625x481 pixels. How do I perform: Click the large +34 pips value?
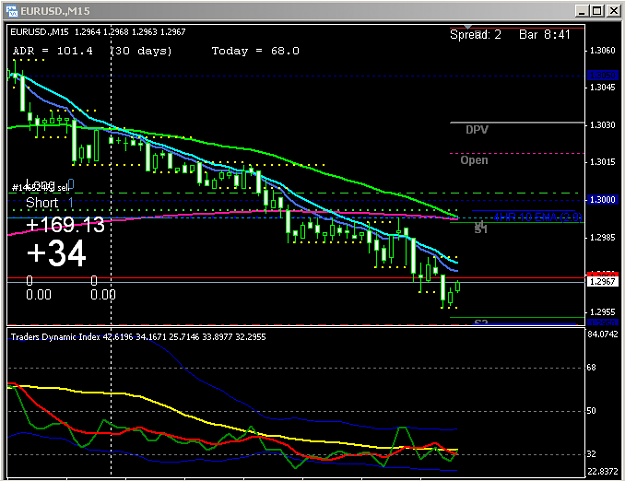[57, 253]
